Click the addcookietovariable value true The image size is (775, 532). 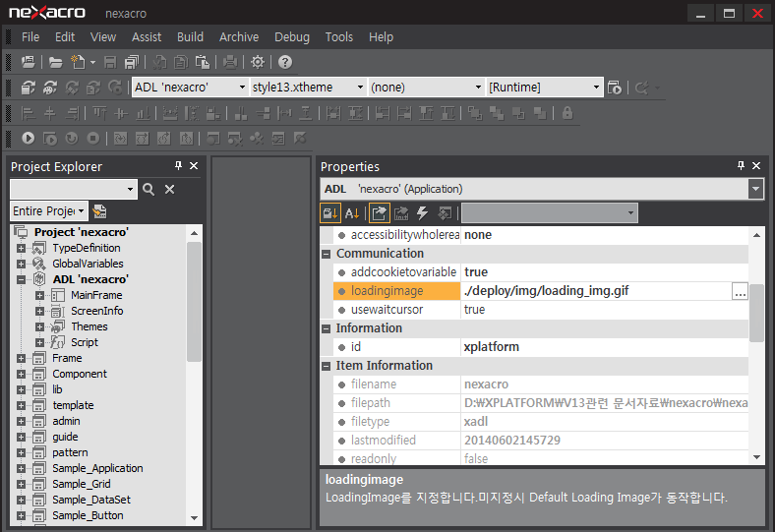(476, 272)
